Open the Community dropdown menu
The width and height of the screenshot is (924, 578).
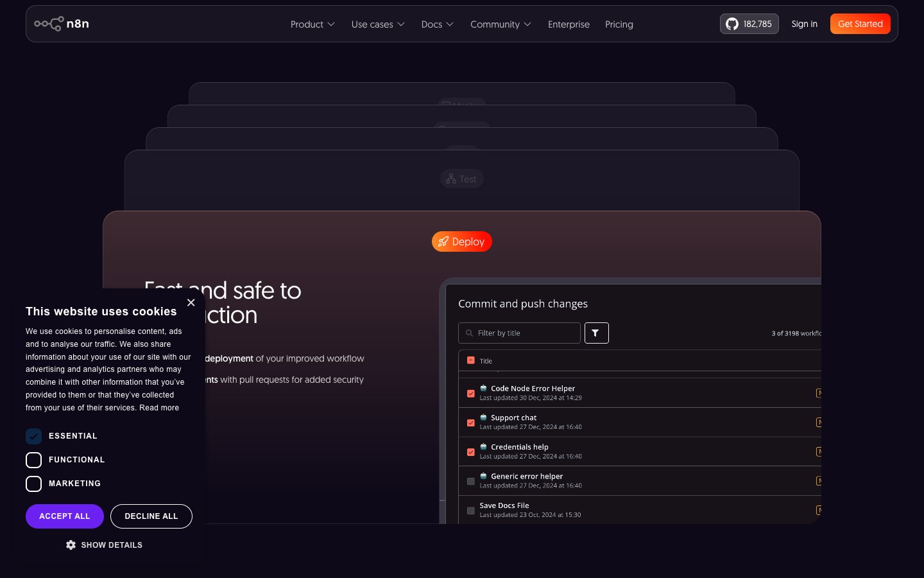(501, 24)
